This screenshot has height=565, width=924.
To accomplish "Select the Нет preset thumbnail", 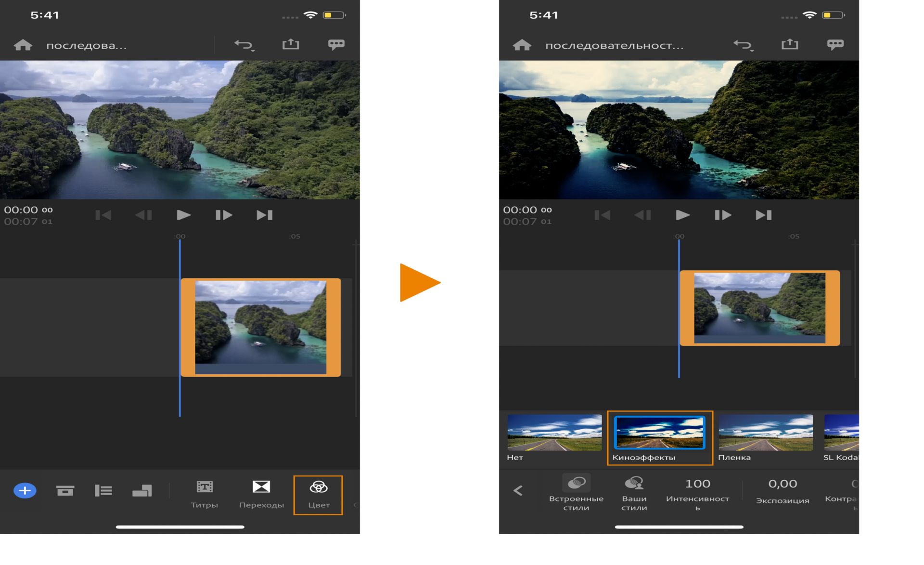I will pos(554,433).
